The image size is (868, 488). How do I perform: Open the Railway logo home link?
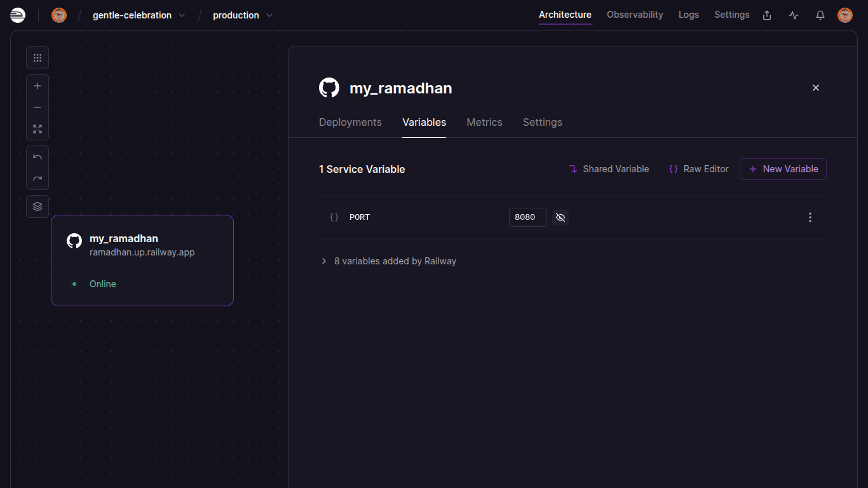tap(18, 15)
